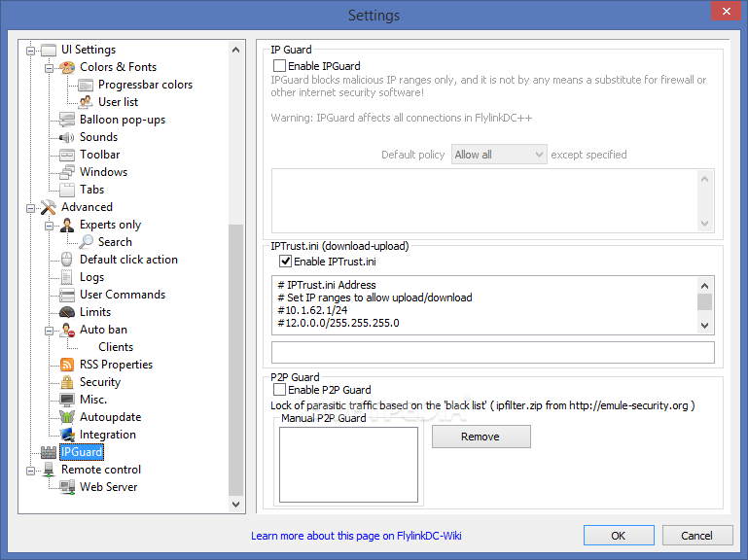
Task: Click the User Commands icon
Action: 67,295
